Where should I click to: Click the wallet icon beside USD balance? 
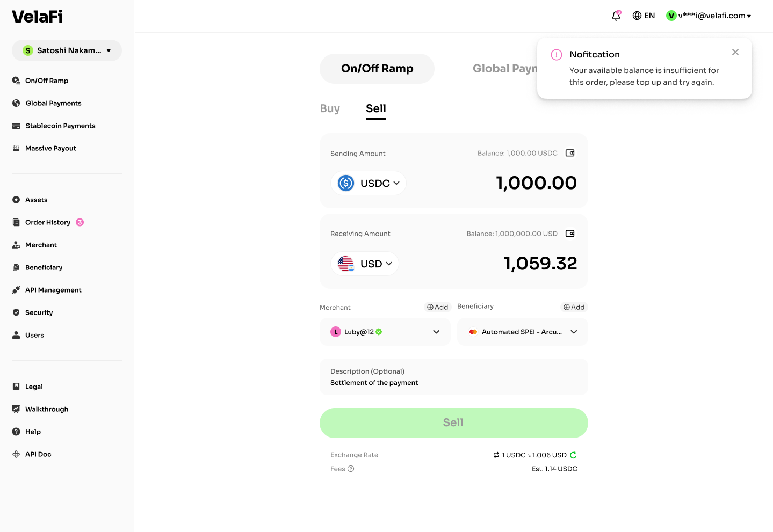pos(570,234)
